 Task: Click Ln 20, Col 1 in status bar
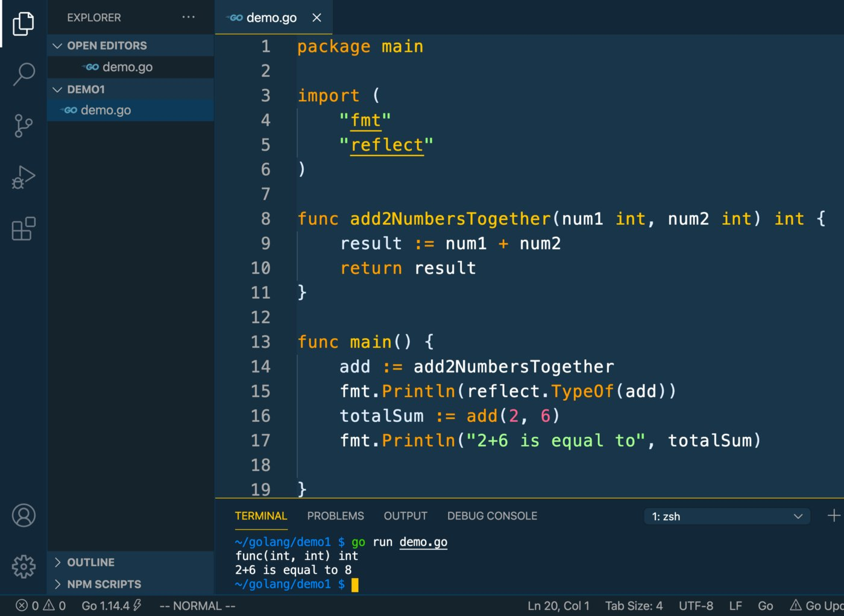point(558,605)
